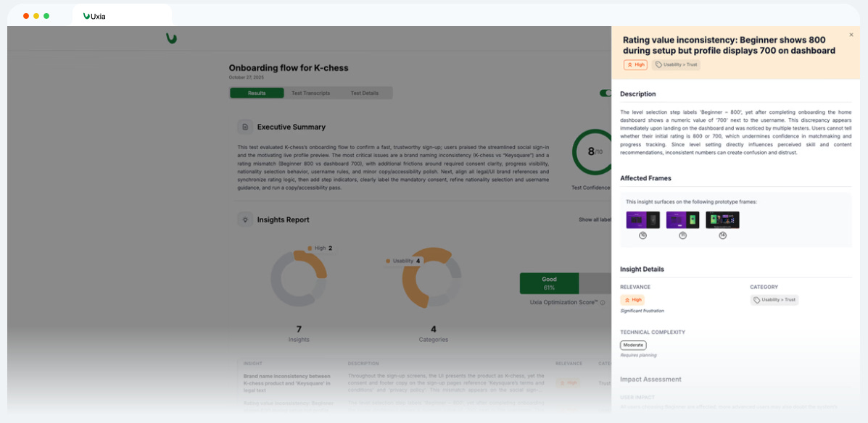Viewport: 868px width, 423px height.
Task: Select the Results tab
Action: 257,93
